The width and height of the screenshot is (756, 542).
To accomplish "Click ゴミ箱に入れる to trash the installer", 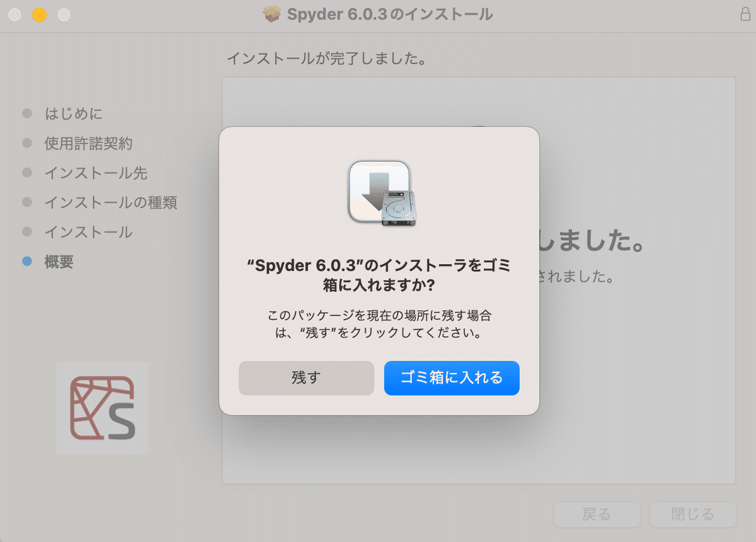I will pyautogui.click(x=452, y=378).
